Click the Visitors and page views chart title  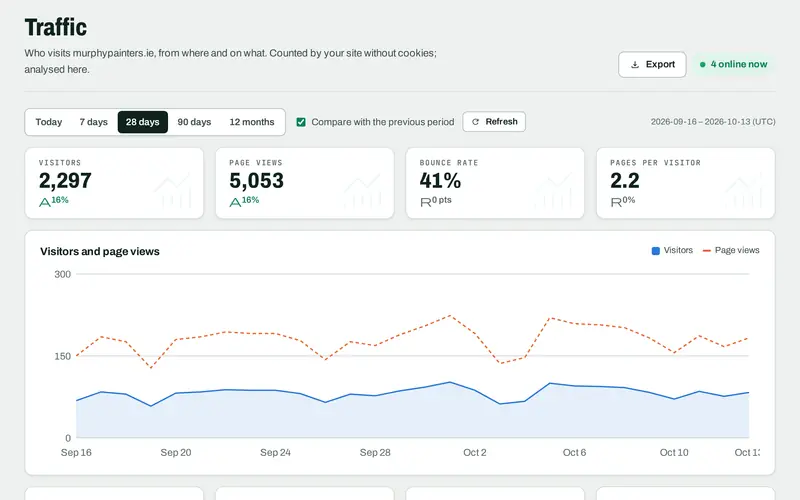pos(100,251)
